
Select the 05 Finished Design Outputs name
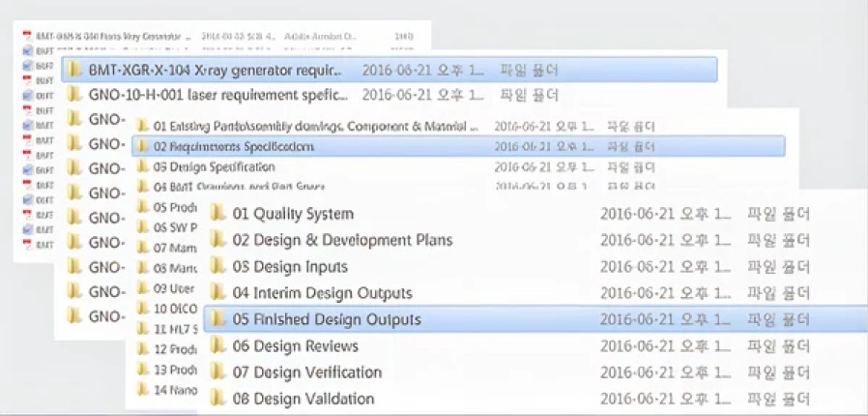[x=327, y=319]
